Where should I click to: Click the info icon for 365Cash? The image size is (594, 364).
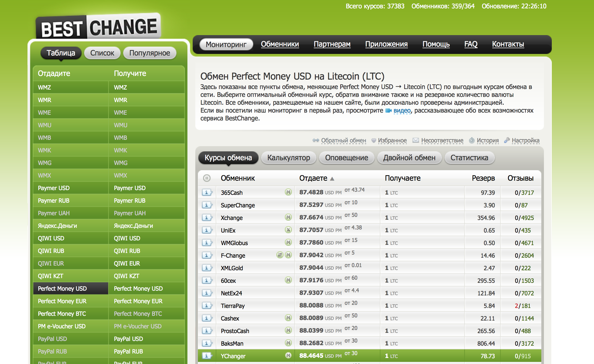pyautogui.click(x=207, y=193)
